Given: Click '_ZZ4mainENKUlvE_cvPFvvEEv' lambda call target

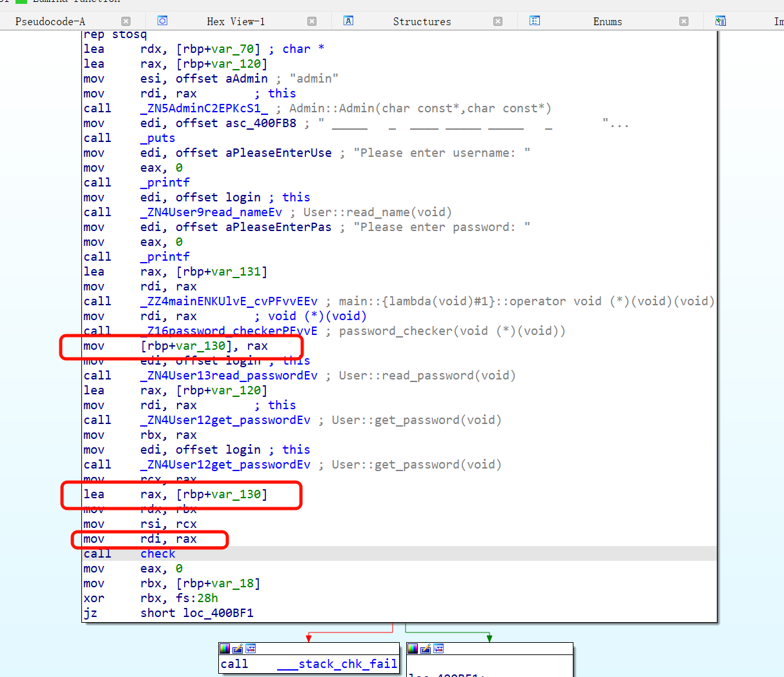Looking at the screenshot, I should pos(229,301).
